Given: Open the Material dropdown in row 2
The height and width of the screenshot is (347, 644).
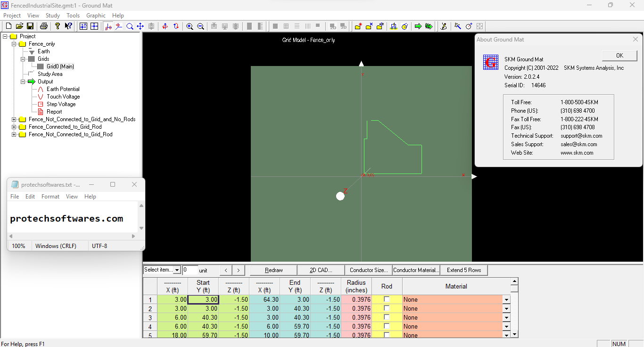Looking at the screenshot, I should [507, 308].
